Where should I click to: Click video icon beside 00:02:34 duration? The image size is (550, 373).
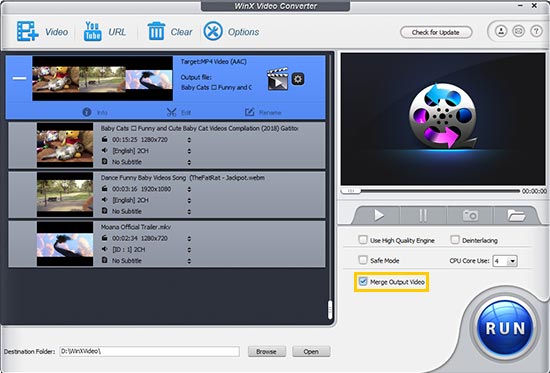pos(105,238)
